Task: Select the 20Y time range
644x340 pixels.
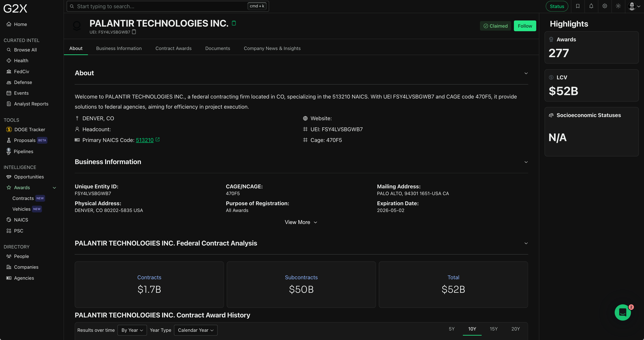Action: 516,329
